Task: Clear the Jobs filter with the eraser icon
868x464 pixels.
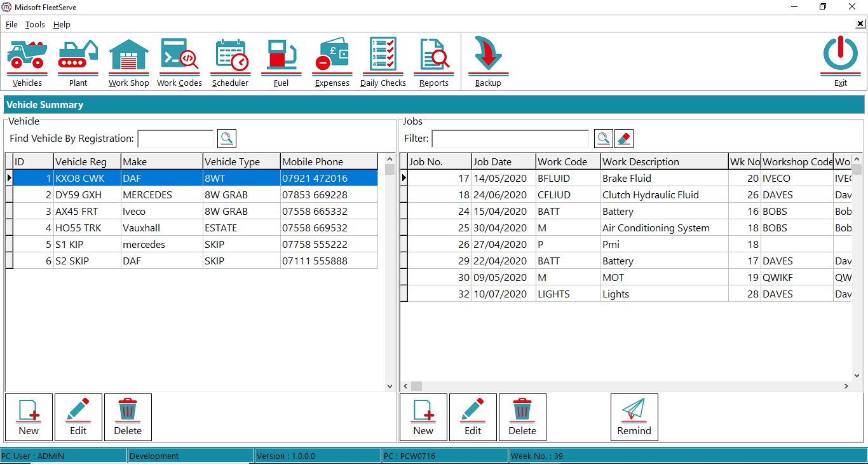Action: pyautogui.click(x=624, y=138)
